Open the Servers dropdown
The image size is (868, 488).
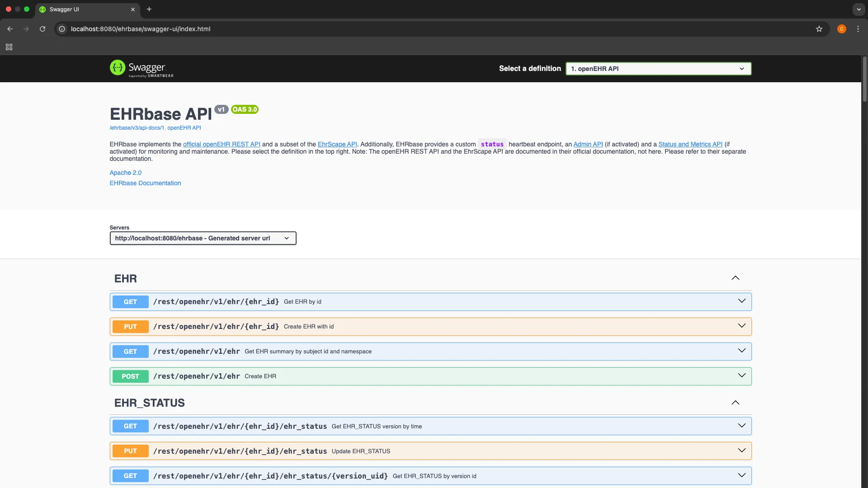(203, 238)
